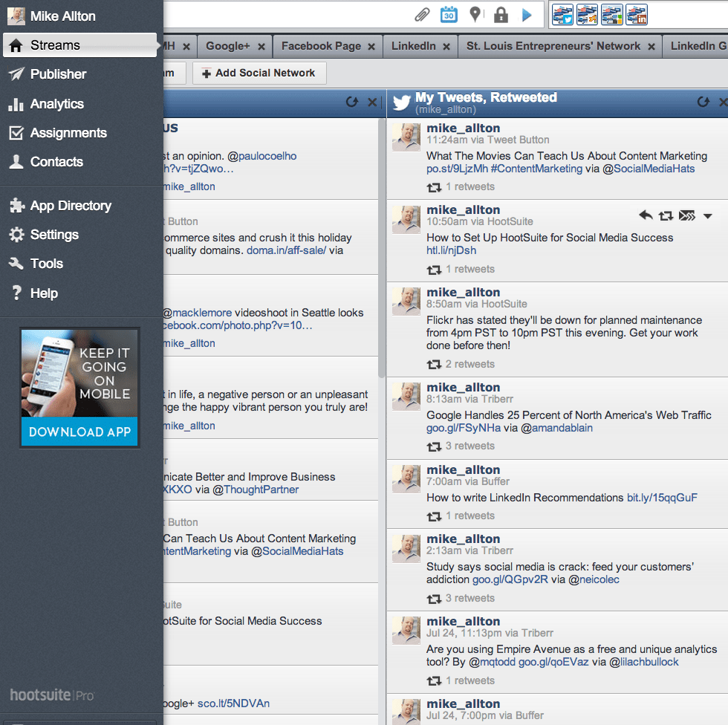Select the LinkedIn profile in the profile picker
728x725 pixels.
pyautogui.click(x=637, y=14)
